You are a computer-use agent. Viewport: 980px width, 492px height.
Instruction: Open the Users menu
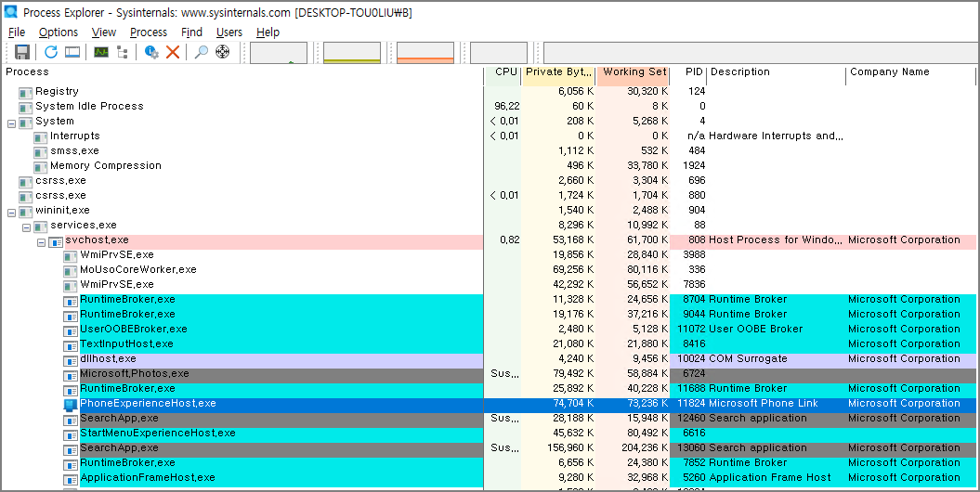point(229,32)
